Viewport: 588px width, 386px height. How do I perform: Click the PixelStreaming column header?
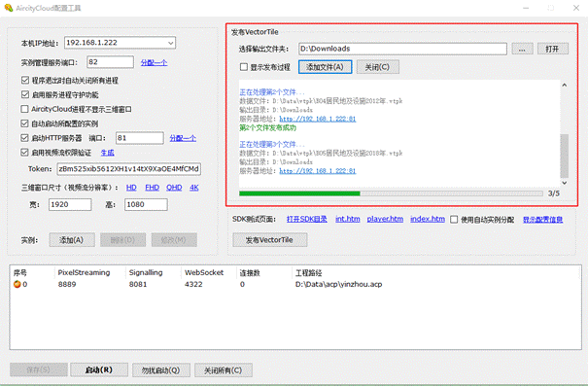tap(84, 272)
